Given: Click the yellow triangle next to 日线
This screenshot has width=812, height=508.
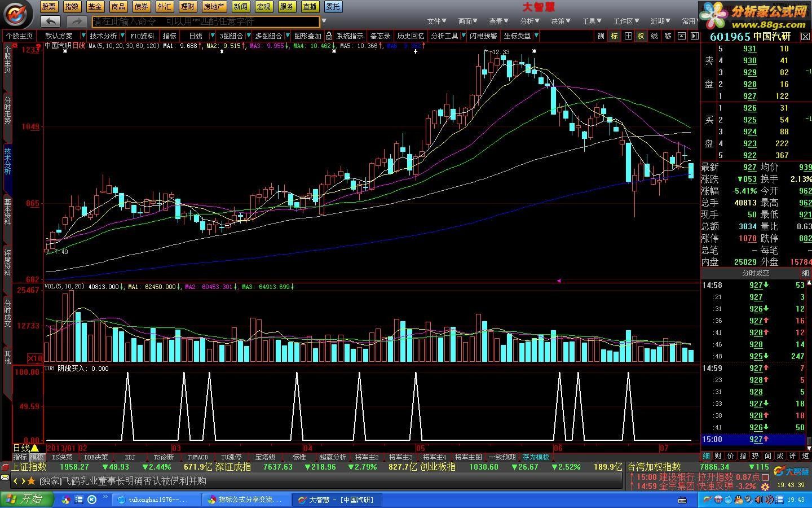Looking at the screenshot, I should pos(35,448).
